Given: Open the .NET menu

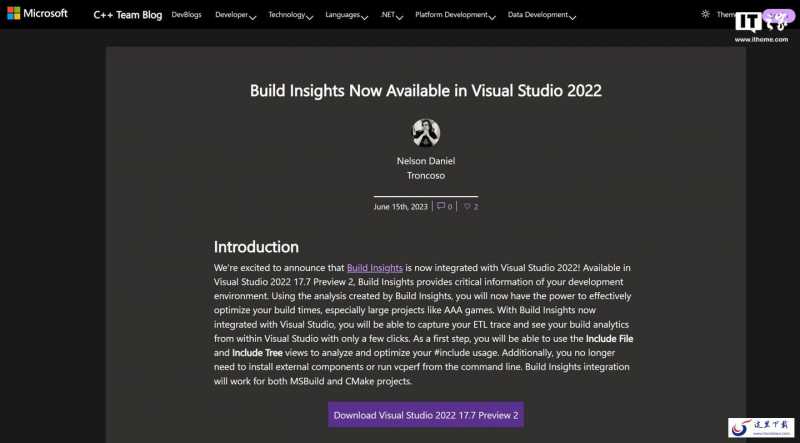Looking at the screenshot, I should (388, 15).
